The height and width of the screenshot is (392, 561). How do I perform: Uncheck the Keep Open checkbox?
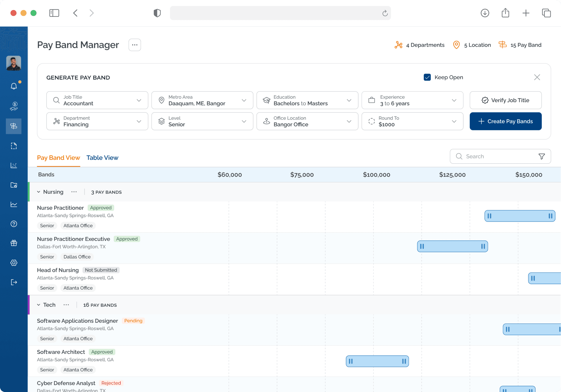pos(427,77)
